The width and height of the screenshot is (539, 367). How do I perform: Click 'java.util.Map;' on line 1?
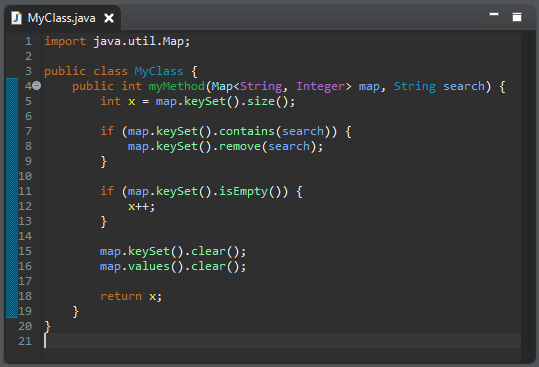coord(142,42)
